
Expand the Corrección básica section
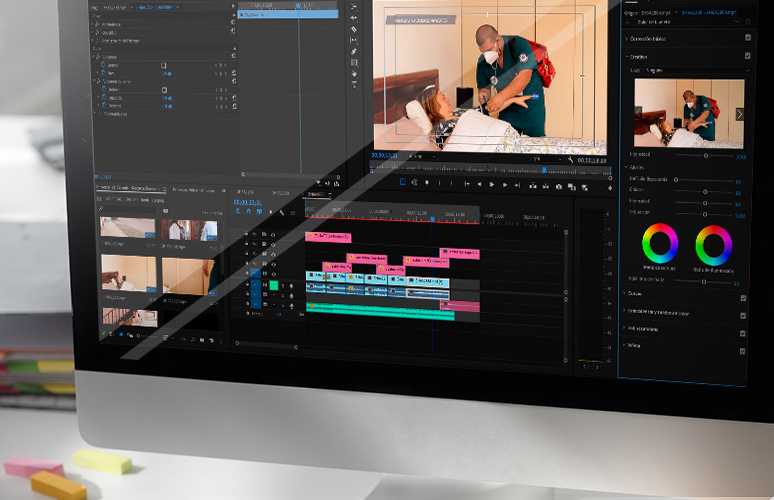[626, 38]
